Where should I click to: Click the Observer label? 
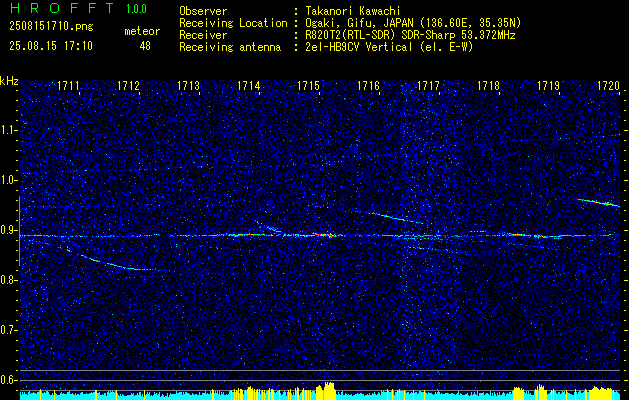(203, 11)
